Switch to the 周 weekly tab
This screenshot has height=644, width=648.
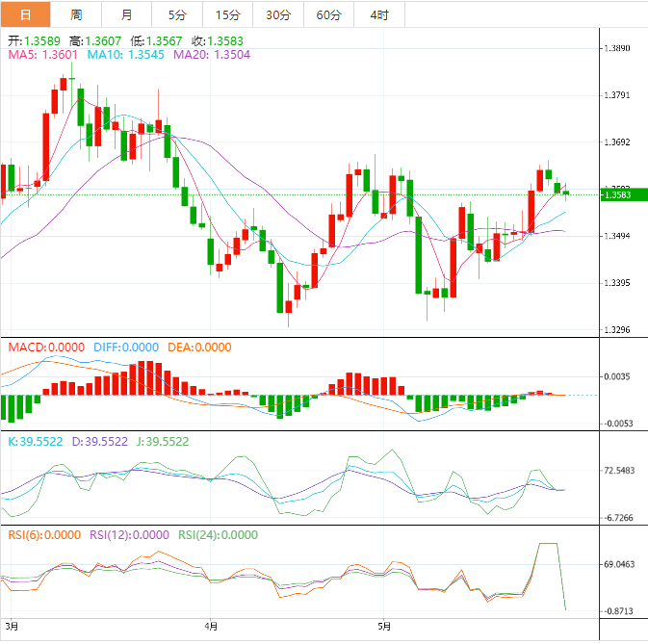76,14
